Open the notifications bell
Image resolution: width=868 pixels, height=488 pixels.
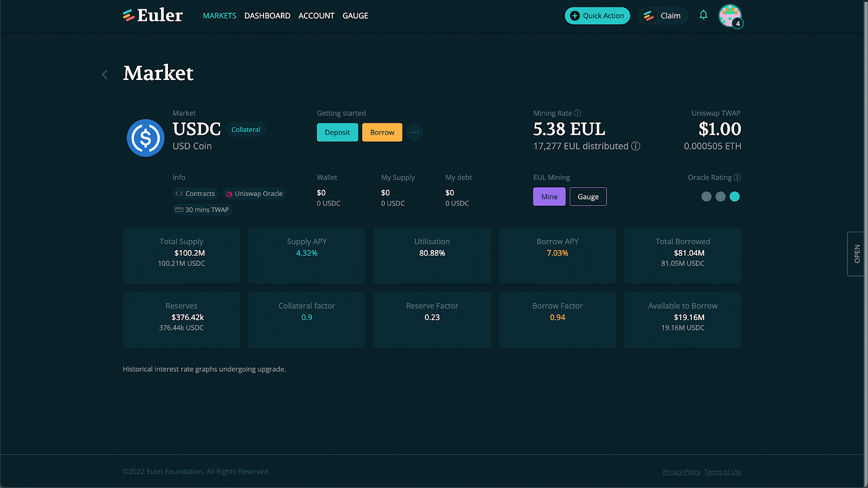[703, 15]
